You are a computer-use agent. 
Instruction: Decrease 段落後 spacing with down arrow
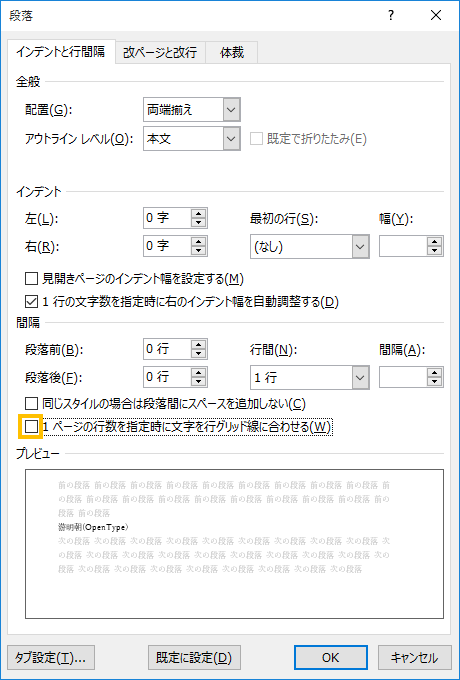point(199,382)
